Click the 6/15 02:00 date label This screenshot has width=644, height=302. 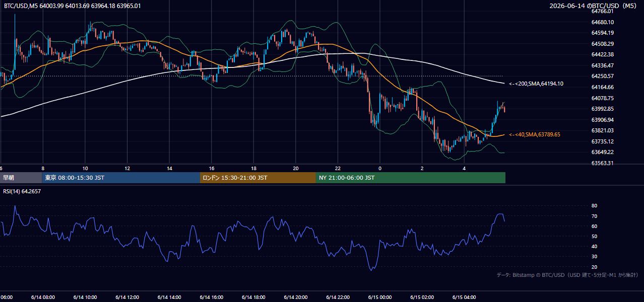coord(422,297)
